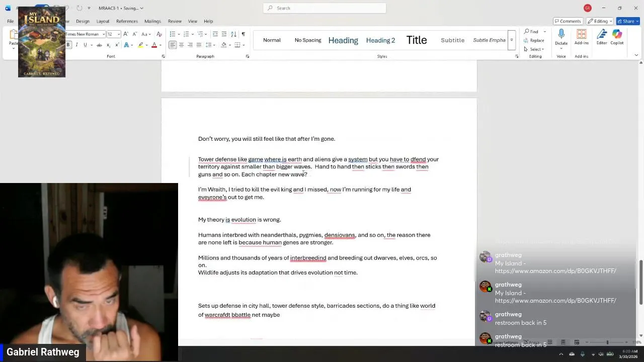Show paragraph marks with the pilcrow
This screenshot has width=644, height=362.
point(244,34)
